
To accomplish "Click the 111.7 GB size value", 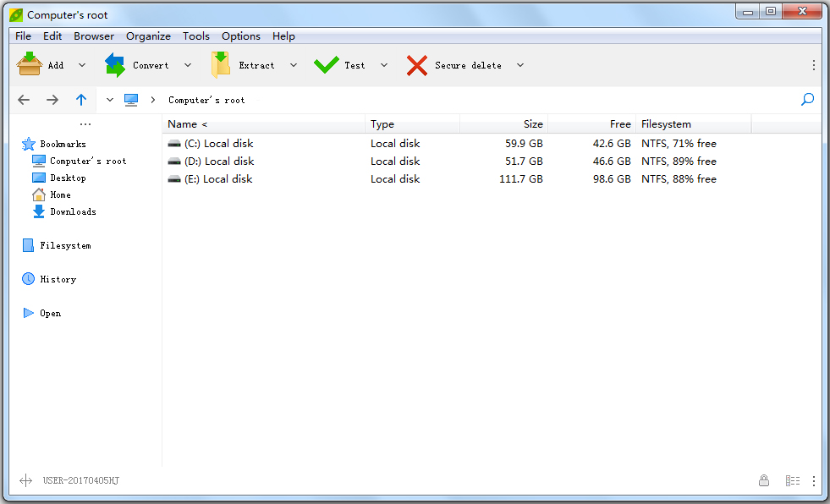I will [x=521, y=178].
